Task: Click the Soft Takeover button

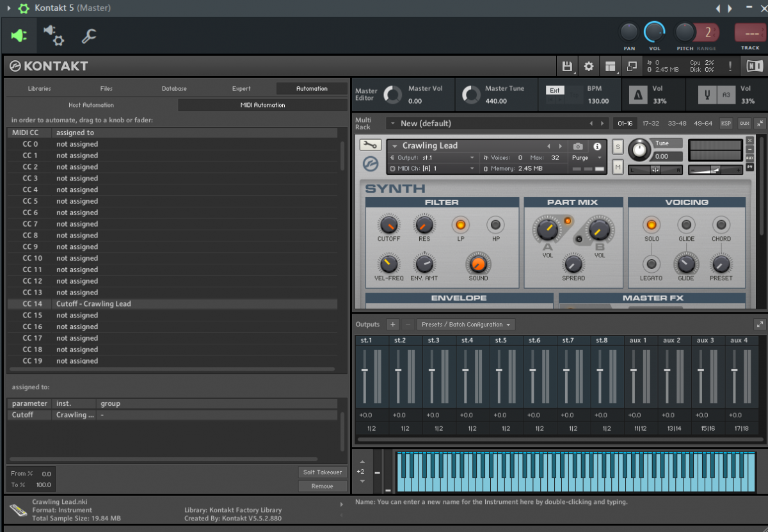Action: (322, 472)
